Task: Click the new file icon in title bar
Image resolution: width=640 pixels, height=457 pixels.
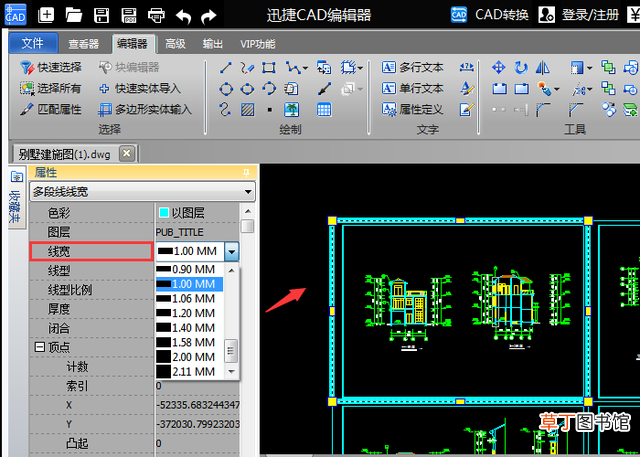Action: click(x=46, y=16)
